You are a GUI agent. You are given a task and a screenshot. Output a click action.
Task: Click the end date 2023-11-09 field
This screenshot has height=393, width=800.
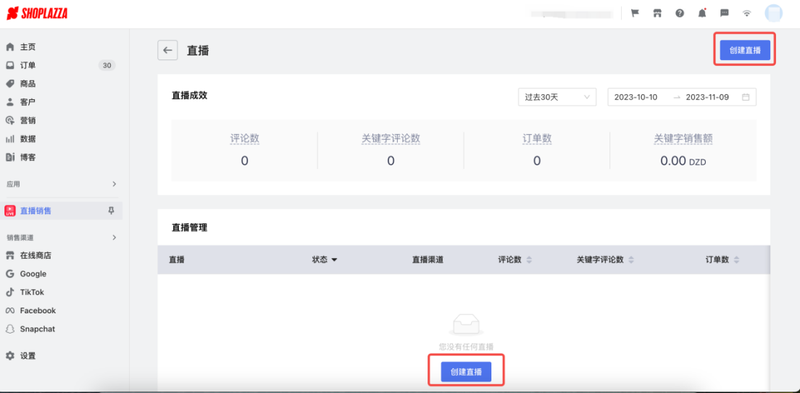coord(707,97)
